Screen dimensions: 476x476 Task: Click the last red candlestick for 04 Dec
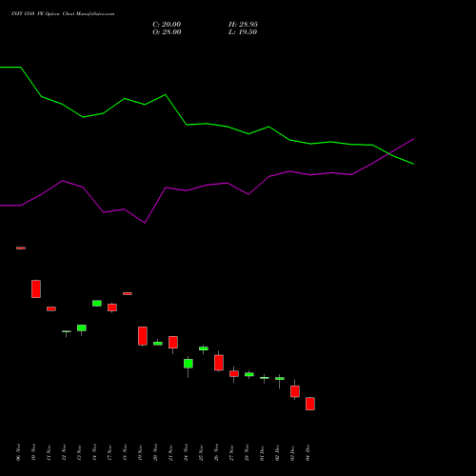(x=310, y=404)
